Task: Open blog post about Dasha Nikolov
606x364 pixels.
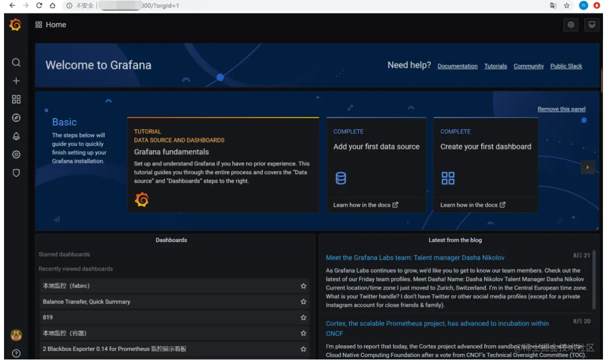Action: 415,258
